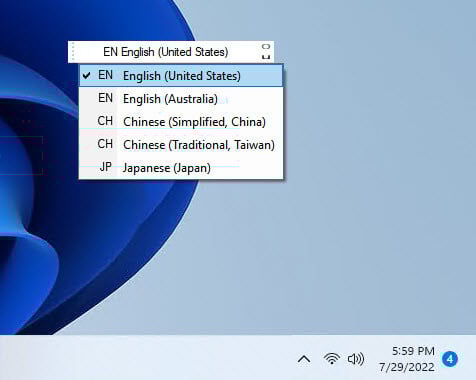This screenshot has width=476, height=380.
Task: Select Japanese (Japan) input language
Action: coord(181,167)
